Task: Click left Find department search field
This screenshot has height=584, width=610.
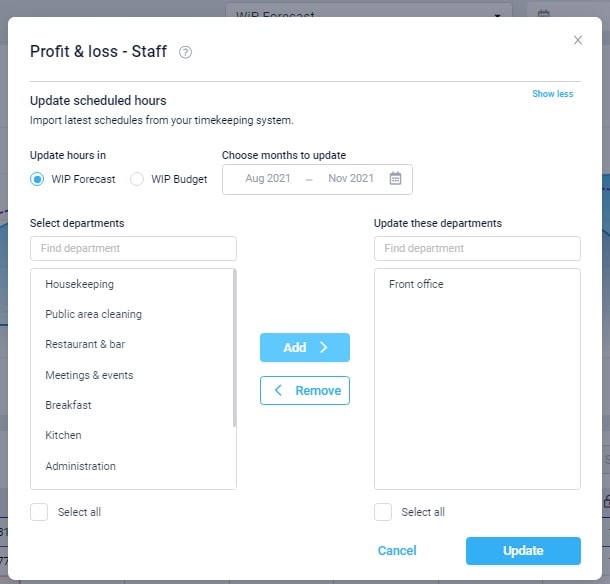Action: (x=133, y=248)
